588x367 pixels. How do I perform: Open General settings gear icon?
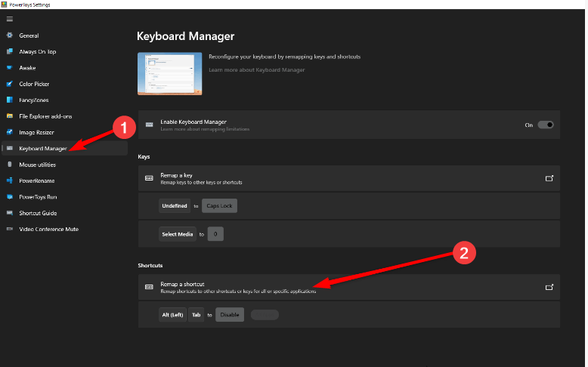click(10, 35)
